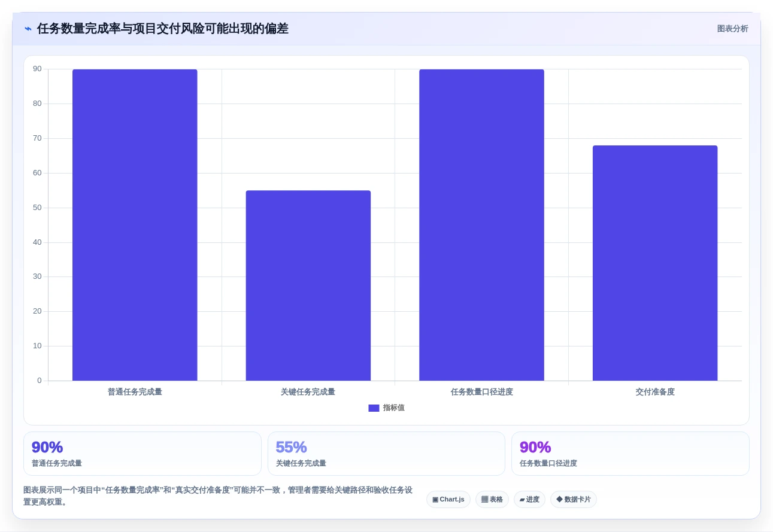Click the description paragraph below the cards
Screen dimensions: 773x532
(218, 496)
